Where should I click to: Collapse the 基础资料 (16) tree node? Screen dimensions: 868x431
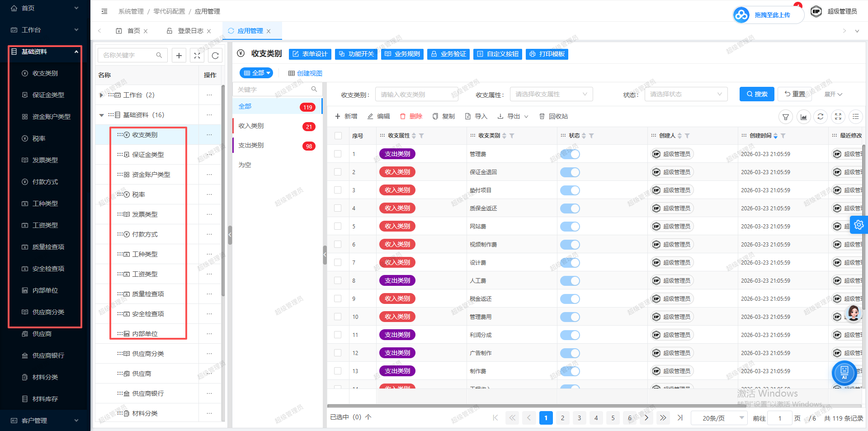coord(101,115)
